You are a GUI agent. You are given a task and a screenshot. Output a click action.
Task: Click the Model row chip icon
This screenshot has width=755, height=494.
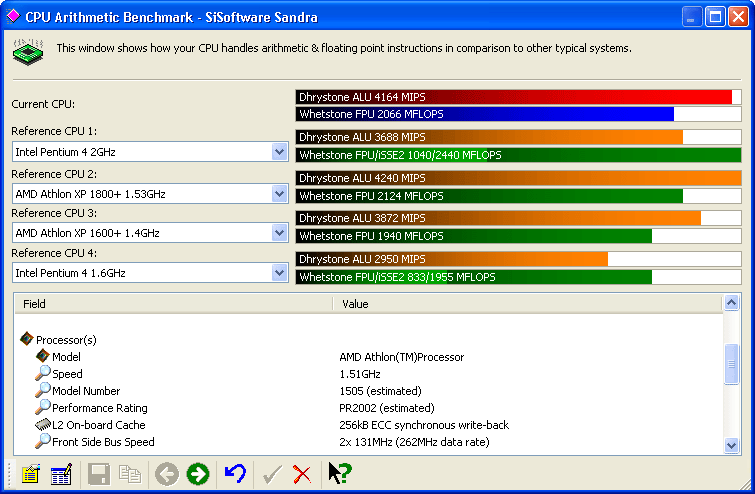click(42, 356)
